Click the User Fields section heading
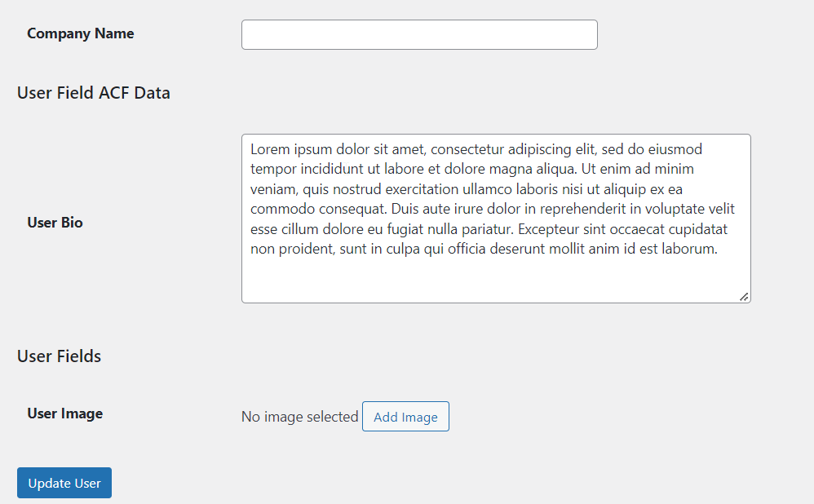This screenshot has height=504, width=814. [x=59, y=356]
